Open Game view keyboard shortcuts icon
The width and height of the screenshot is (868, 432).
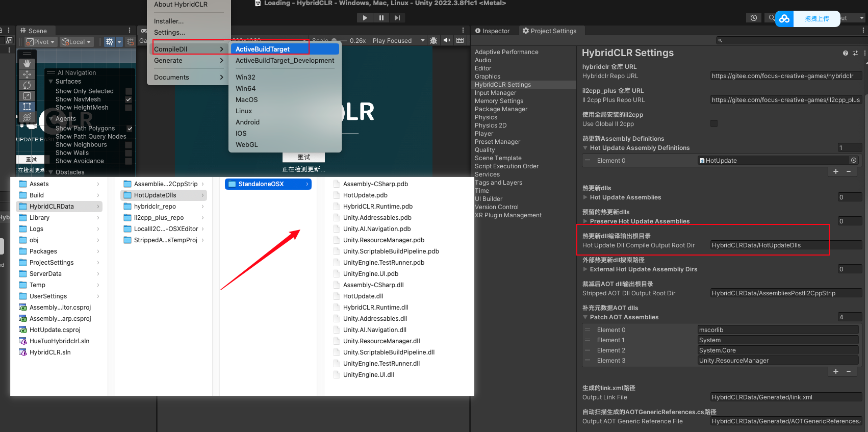tap(460, 40)
